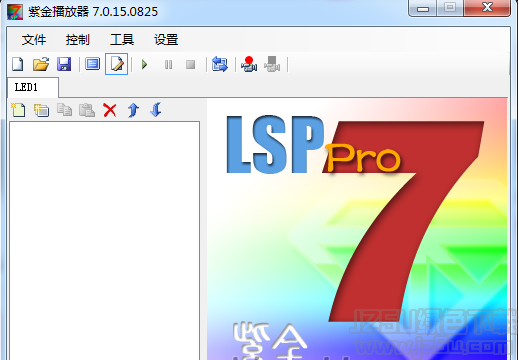
Task: Move item down with blue arrow
Action: (156, 110)
